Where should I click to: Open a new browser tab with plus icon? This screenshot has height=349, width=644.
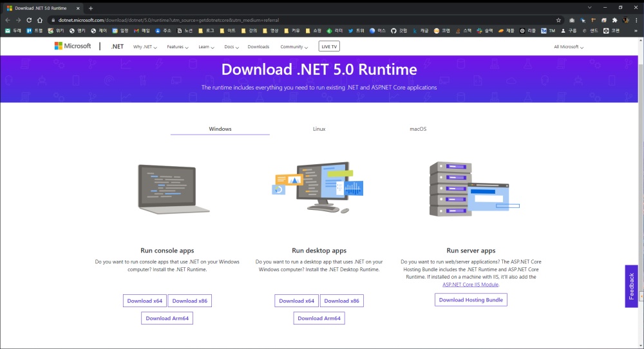point(91,8)
